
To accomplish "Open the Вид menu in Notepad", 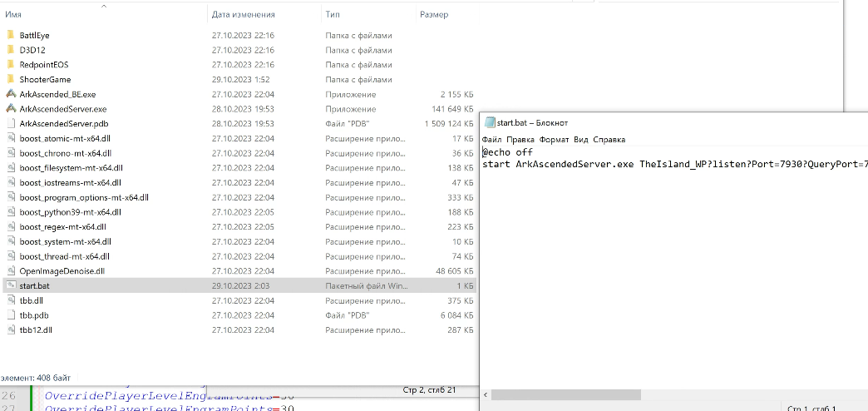I will click(581, 140).
